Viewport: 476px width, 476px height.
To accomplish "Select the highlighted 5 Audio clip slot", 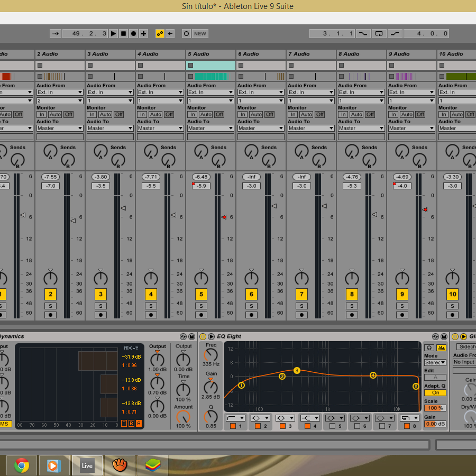I will (x=211, y=65).
